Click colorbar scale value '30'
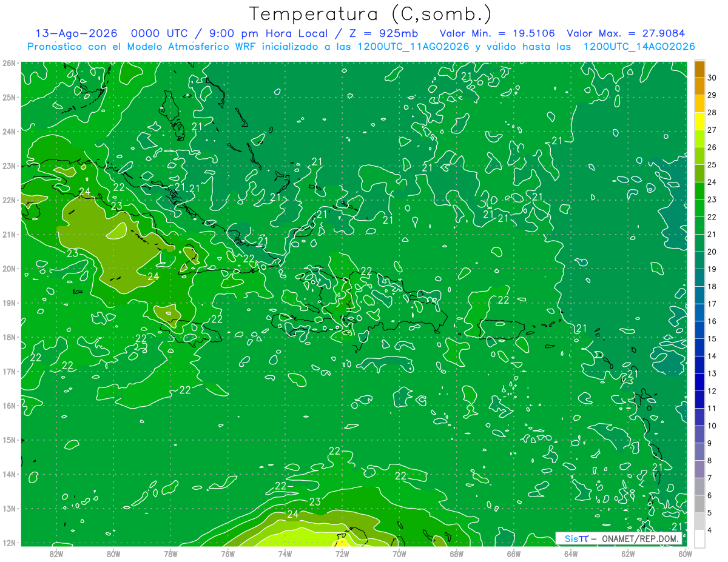728x562 pixels. tap(712, 78)
